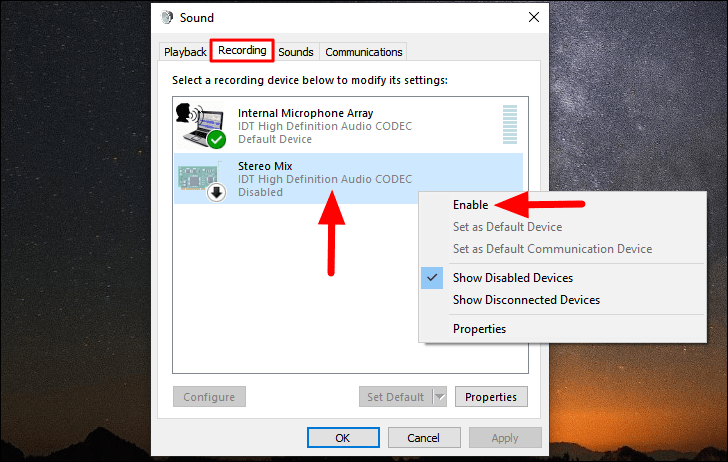Click the Set Default button
The height and width of the screenshot is (462, 728).
396,397
